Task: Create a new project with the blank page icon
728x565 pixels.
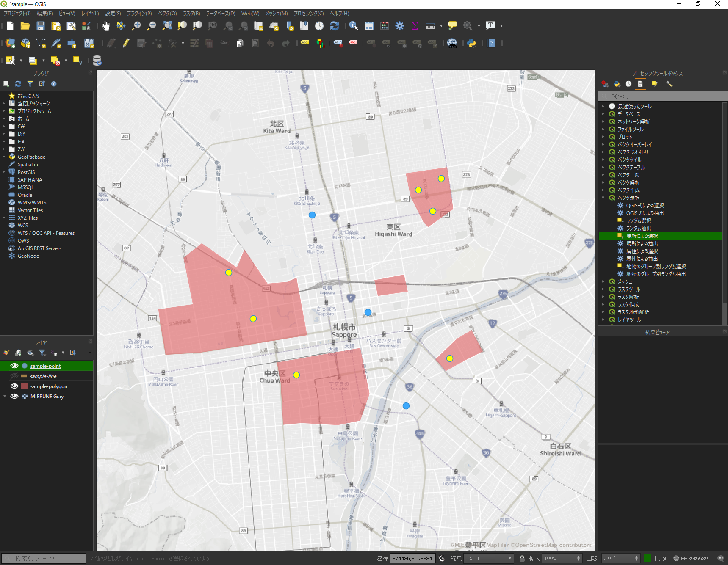Action: click(x=10, y=26)
